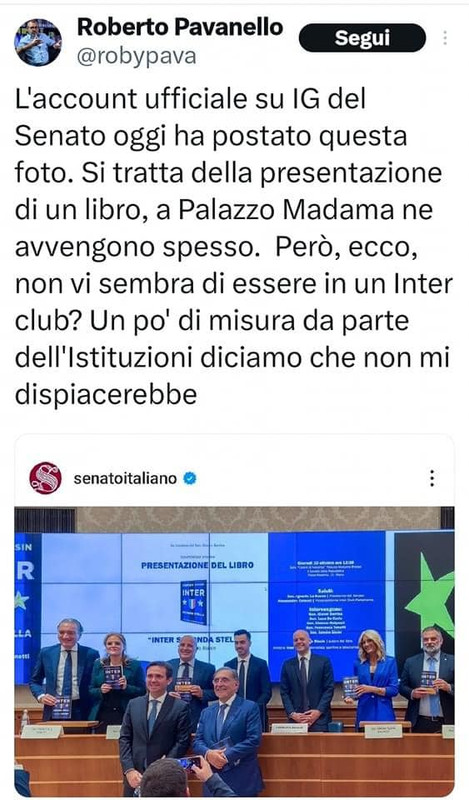Click the embedded Instagram card header
This screenshot has width=469, height=800.
click(x=234, y=478)
